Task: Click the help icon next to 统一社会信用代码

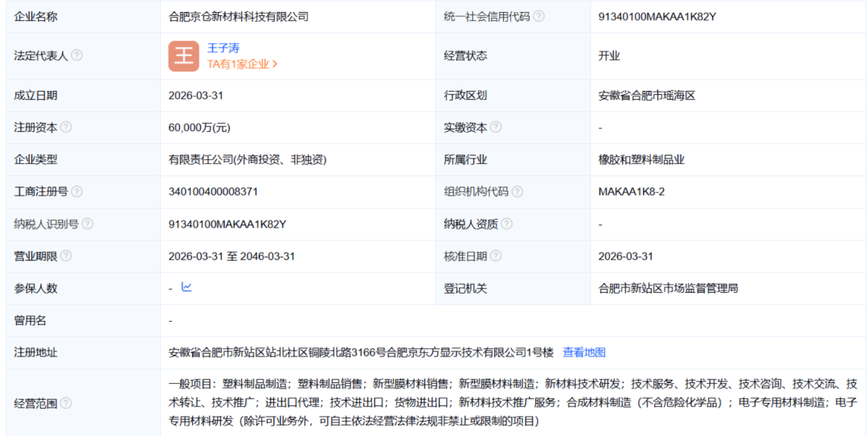Action: coord(538,16)
